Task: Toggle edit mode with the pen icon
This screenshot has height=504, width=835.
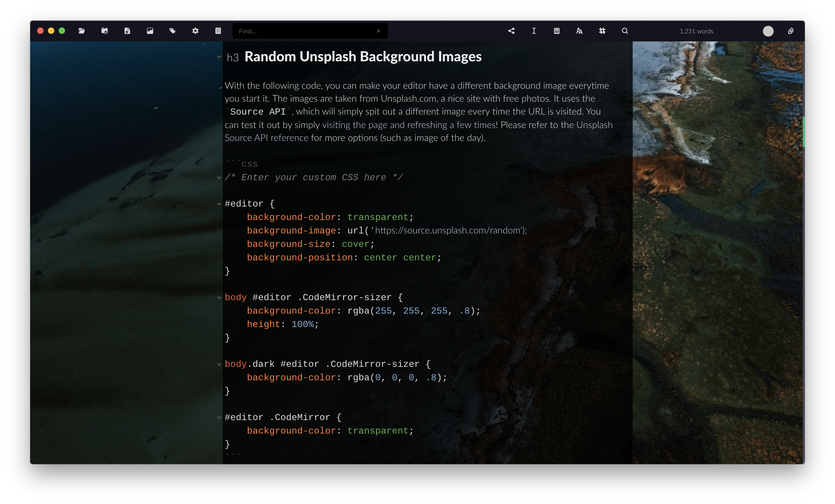Action: click(791, 31)
